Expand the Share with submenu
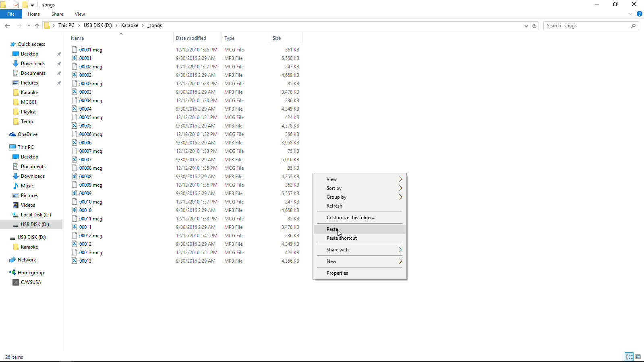Screen dimensions: 644x362 [x=360, y=250]
